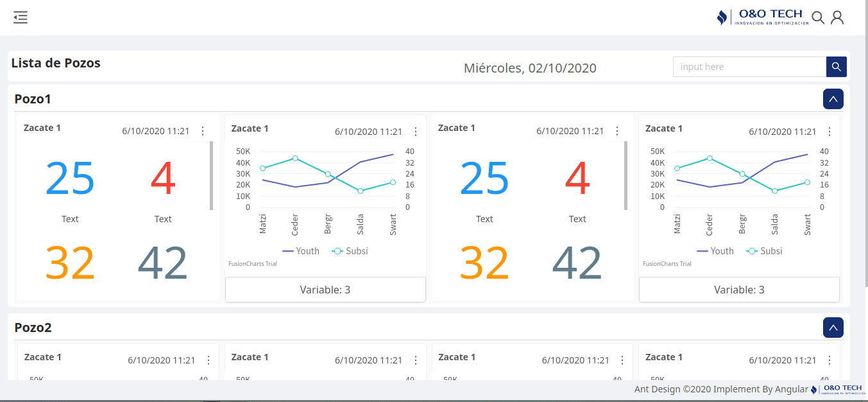Image resolution: width=868 pixels, height=402 pixels.
Task: Click 'Matzi' data point on second chart's Subsi line
Action: coord(677,168)
